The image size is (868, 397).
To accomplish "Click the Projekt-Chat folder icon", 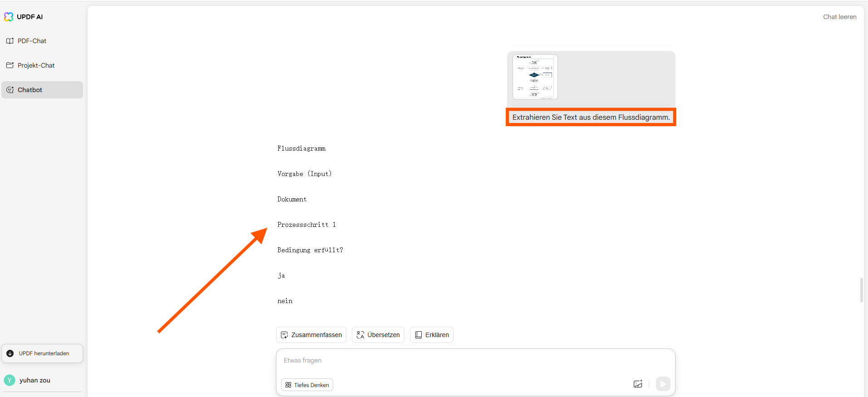I will [10, 65].
